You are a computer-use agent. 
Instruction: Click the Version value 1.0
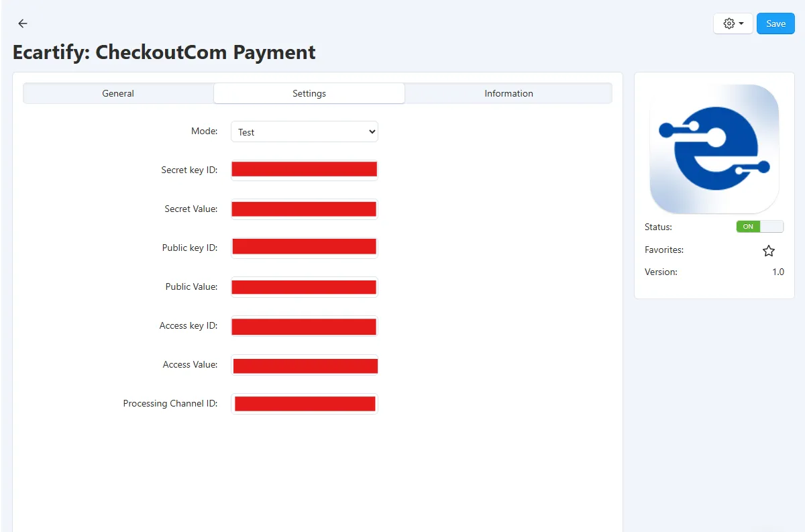[x=777, y=272]
